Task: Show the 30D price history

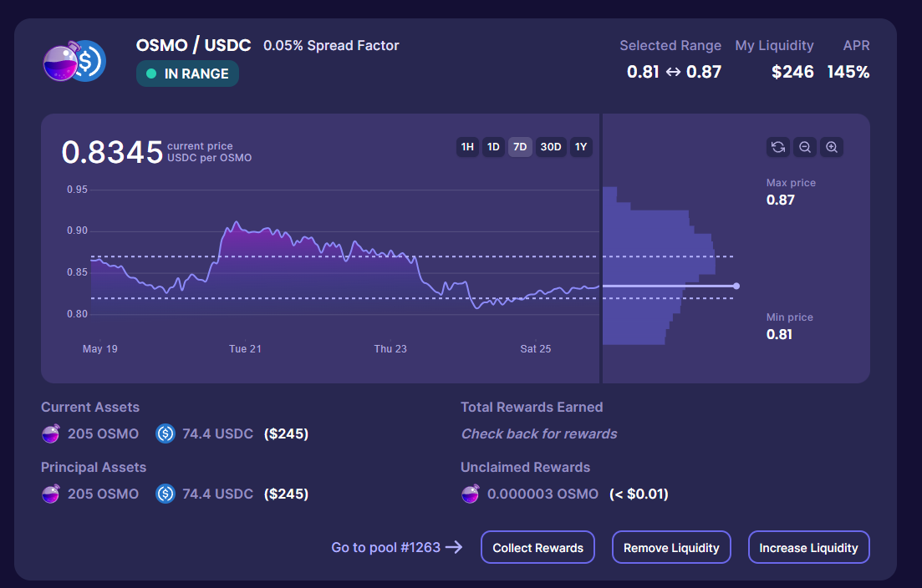Action: (x=551, y=147)
